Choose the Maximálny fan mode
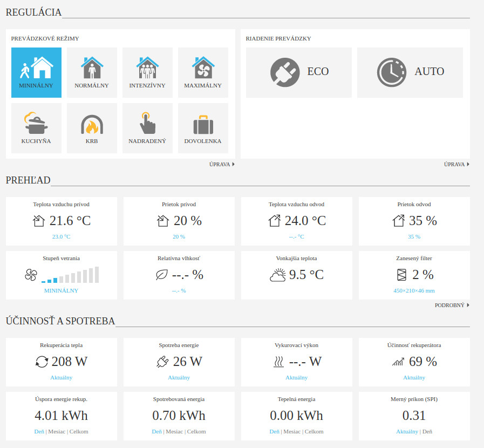The image size is (484, 448). (x=203, y=72)
